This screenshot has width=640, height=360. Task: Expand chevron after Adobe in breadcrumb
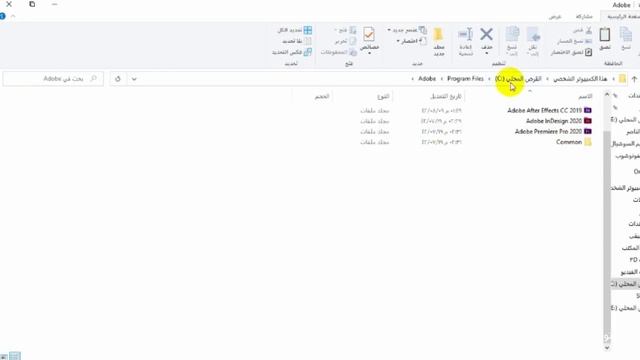click(x=413, y=79)
